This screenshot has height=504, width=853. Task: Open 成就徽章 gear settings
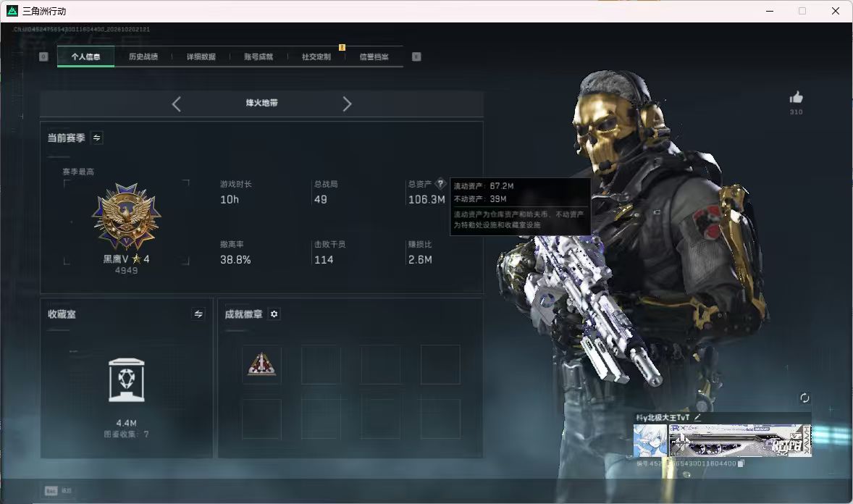click(274, 314)
